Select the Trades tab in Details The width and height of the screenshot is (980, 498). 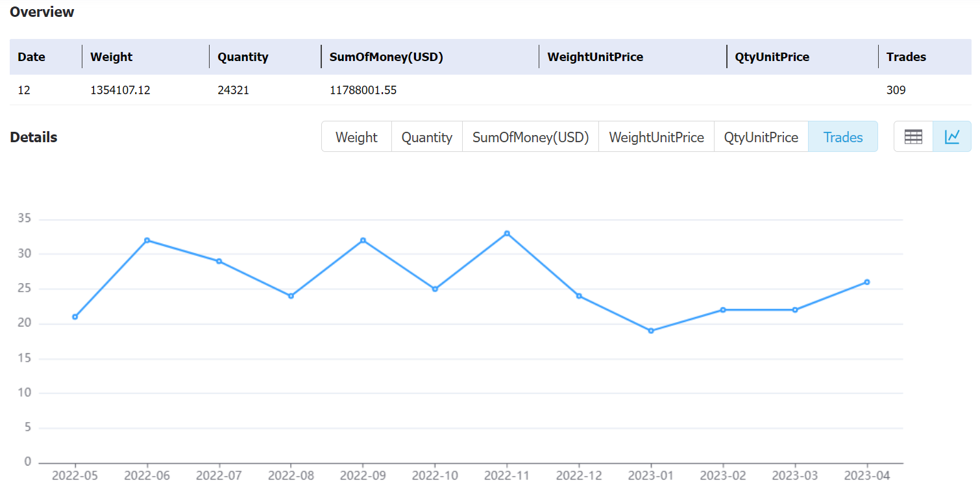pos(843,137)
